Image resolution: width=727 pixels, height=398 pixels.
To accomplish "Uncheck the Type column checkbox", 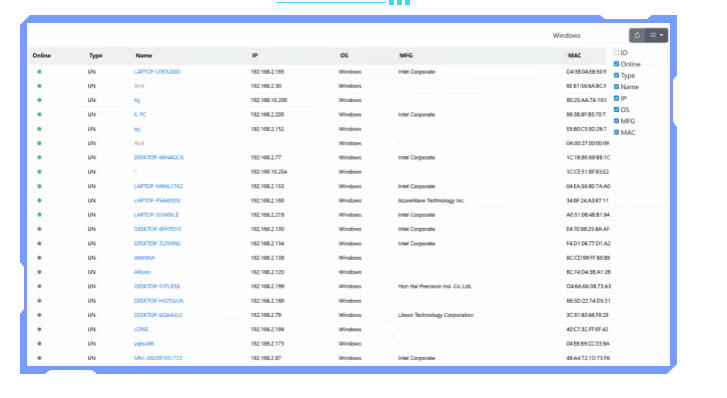I will click(x=616, y=75).
